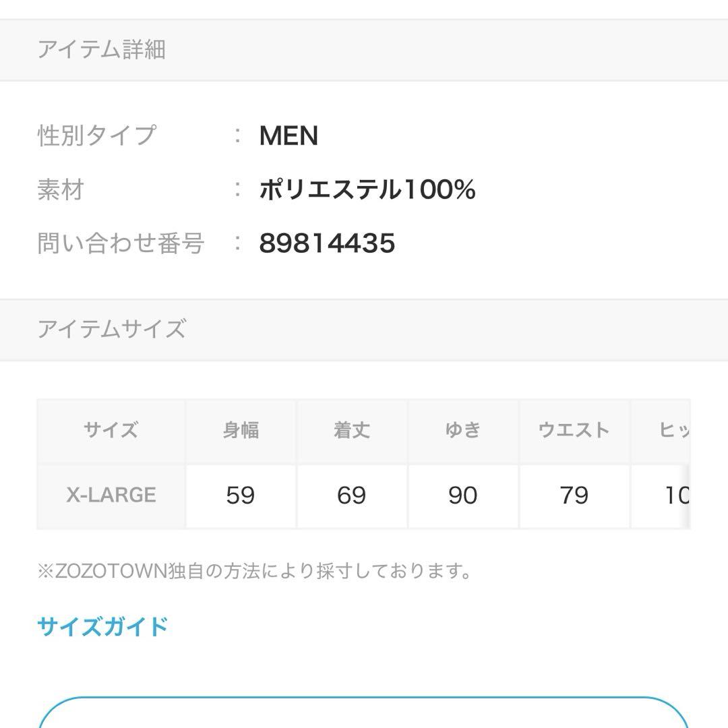Select the inquiry number 89814435
Image resolution: width=728 pixels, height=728 pixels.
328,243
